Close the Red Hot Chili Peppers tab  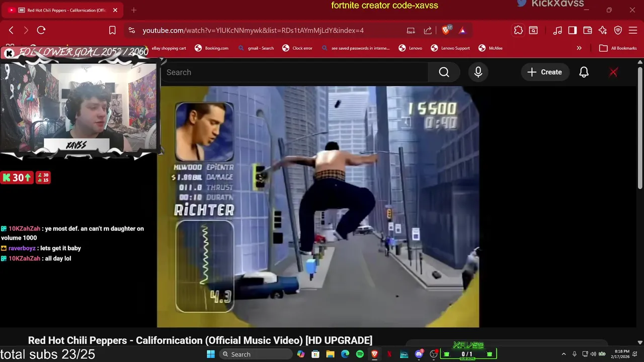(115, 10)
